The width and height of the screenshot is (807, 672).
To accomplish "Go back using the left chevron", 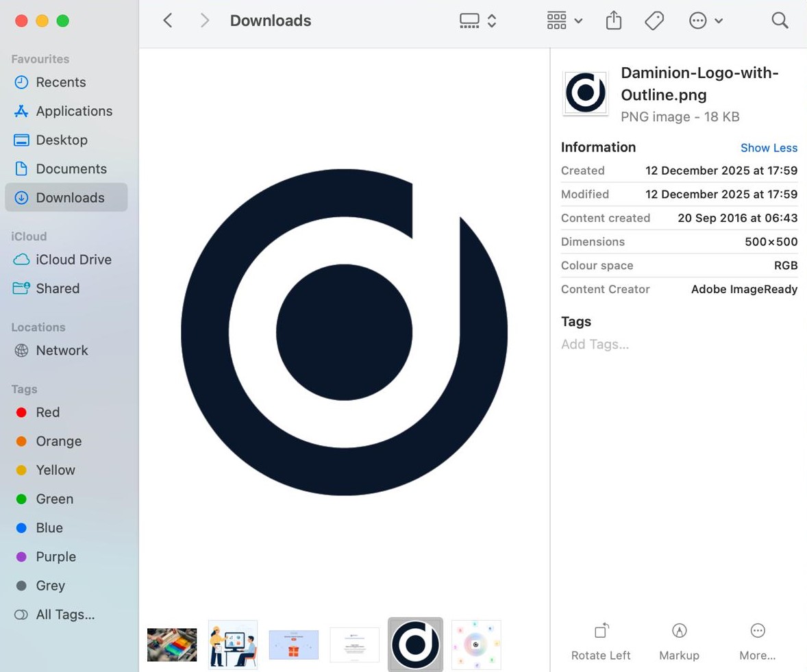I will (x=168, y=21).
